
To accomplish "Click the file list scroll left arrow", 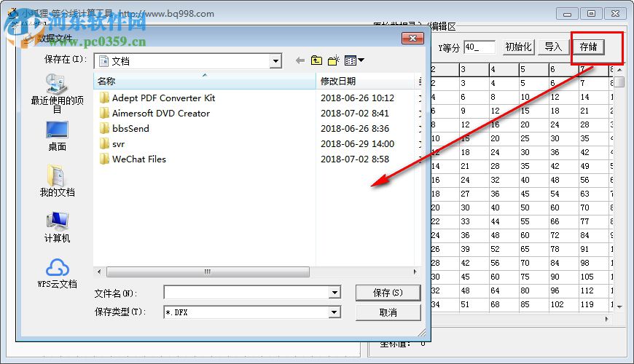I will 99,272.
